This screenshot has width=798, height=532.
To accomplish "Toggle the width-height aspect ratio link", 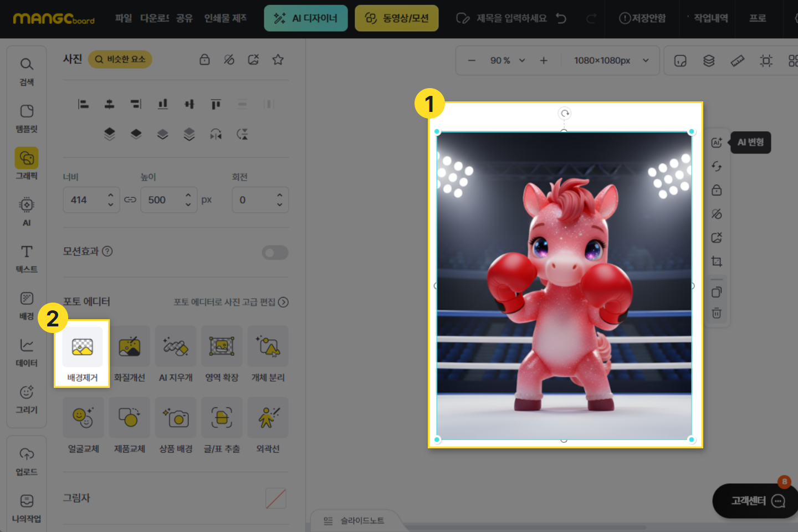I will (130, 199).
